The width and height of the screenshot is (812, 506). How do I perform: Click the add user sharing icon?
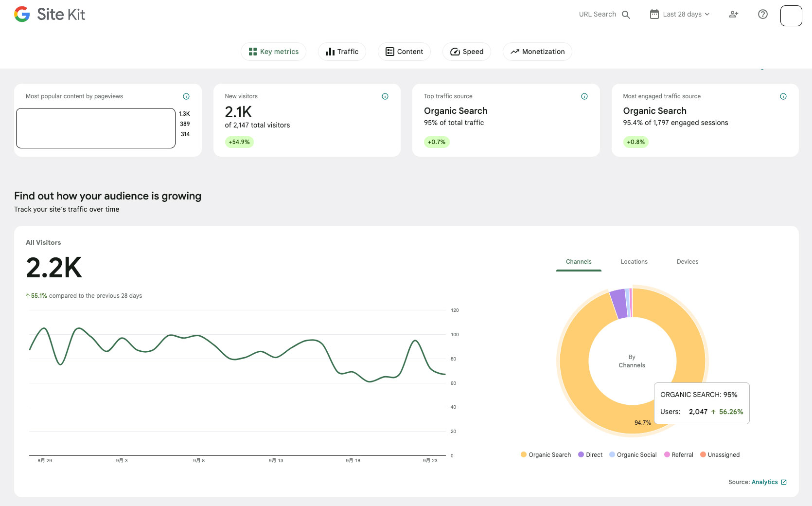pos(733,15)
